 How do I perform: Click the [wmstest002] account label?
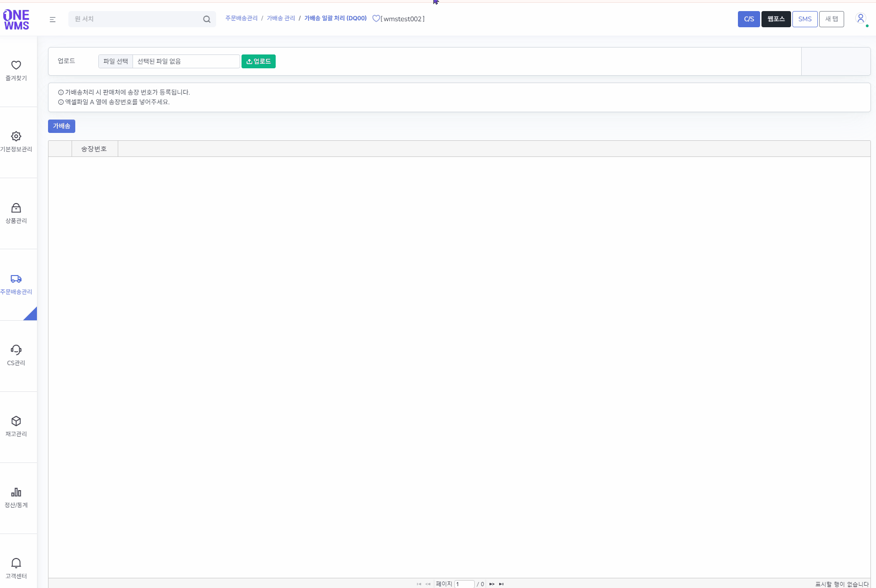coord(403,19)
